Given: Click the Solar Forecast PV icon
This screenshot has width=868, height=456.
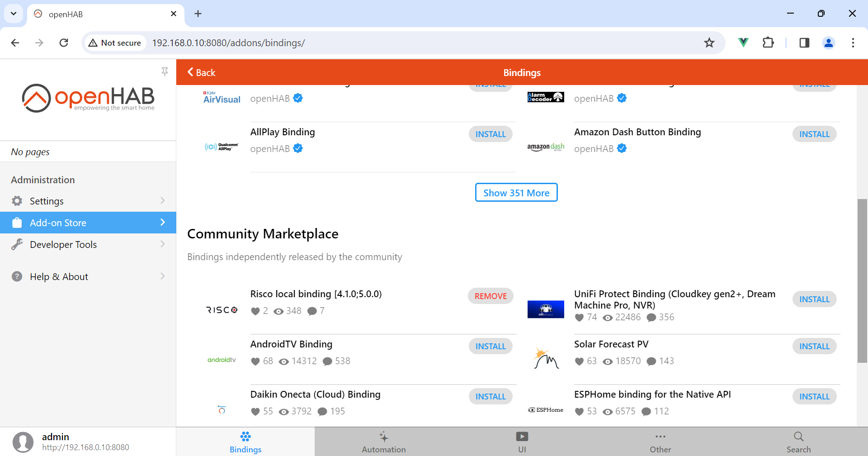Looking at the screenshot, I should tap(546, 358).
